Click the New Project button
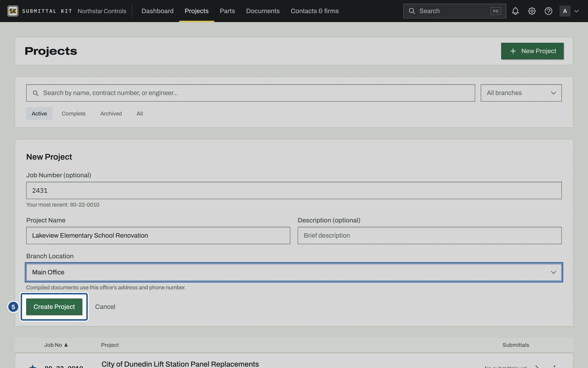The image size is (588, 368). coord(532,51)
